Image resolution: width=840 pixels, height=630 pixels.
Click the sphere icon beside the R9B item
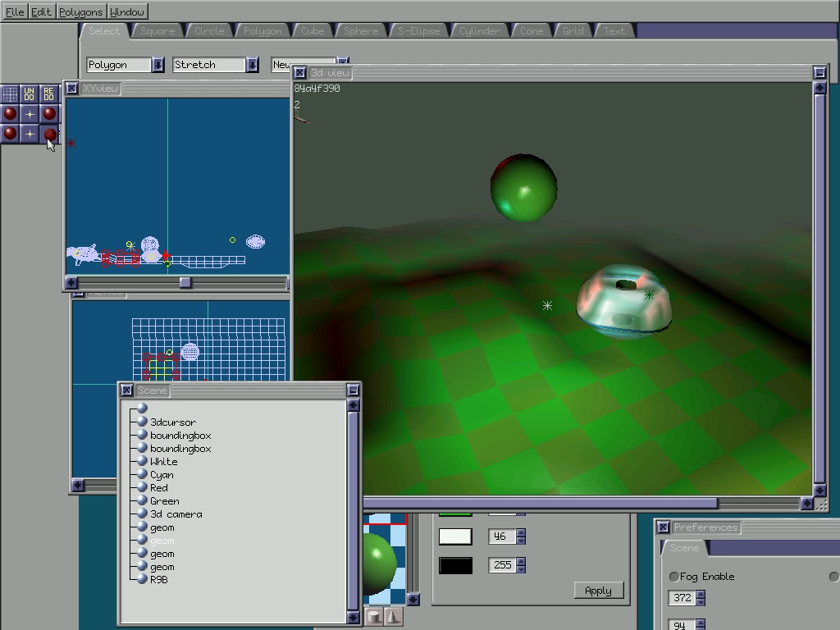tap(142, 579)
